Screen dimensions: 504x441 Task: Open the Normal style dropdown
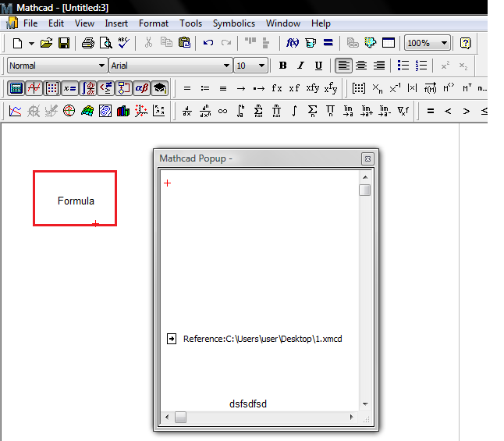click(x=101, y=66)
